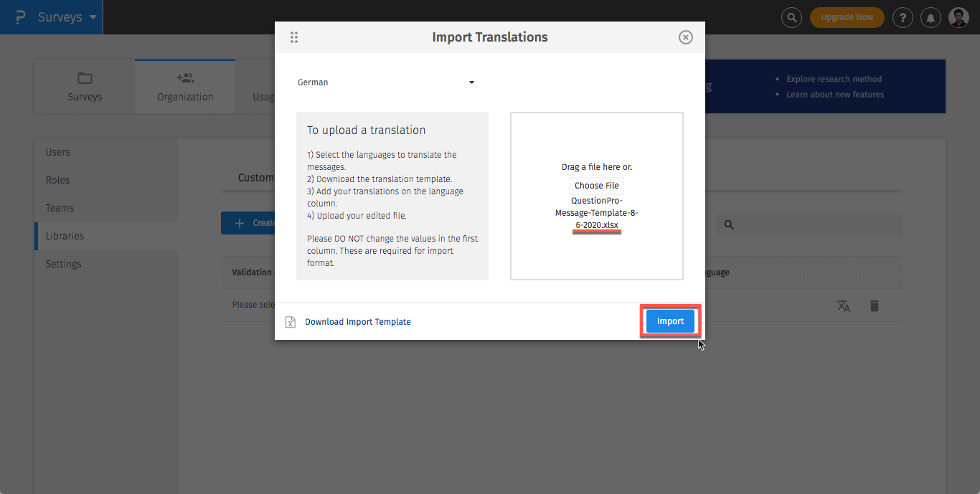Open the German language dropdown
Viewport: 980px width, 494px height.
[x=387, y=82]
